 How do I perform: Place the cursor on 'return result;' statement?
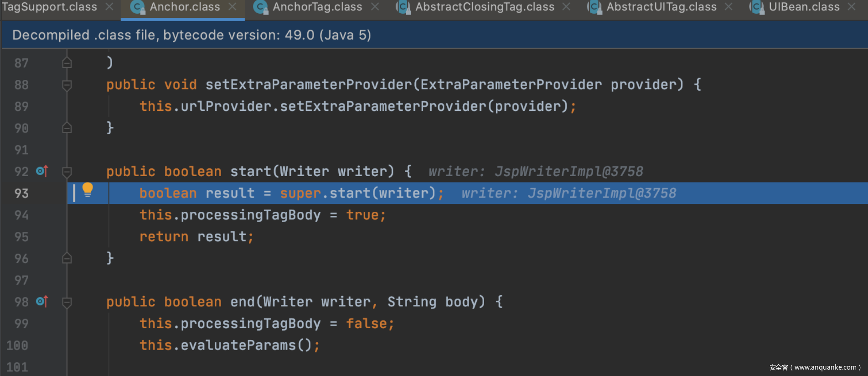click(x=196, y=237)
